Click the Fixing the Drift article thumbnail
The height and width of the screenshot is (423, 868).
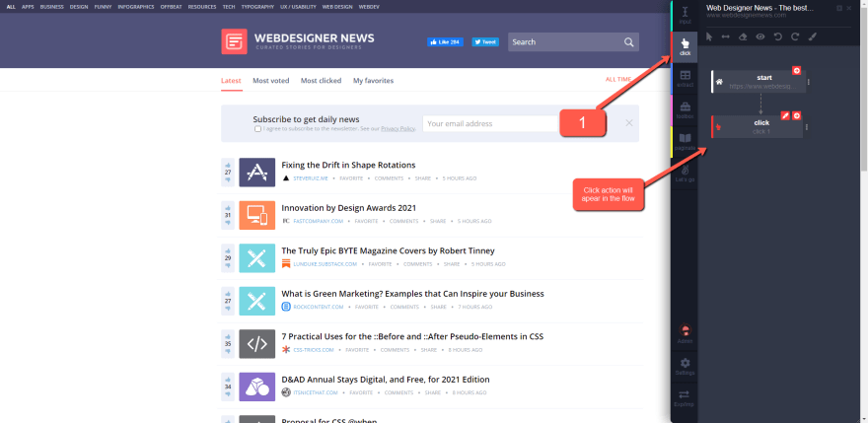[x=256, y=173]
